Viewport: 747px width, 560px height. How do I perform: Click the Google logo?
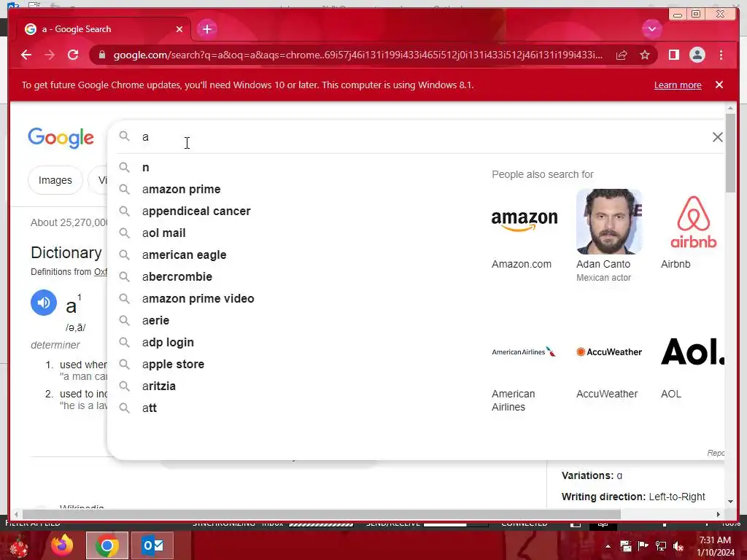61,138
